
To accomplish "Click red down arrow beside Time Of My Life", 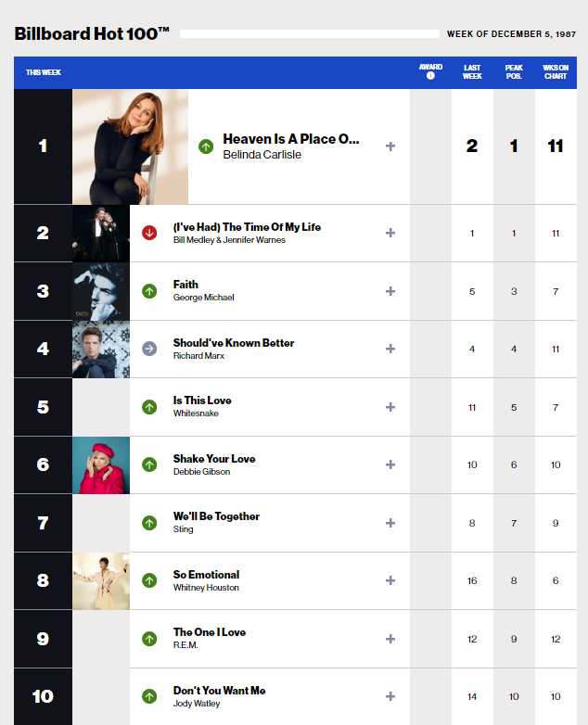I will point(149,233).
